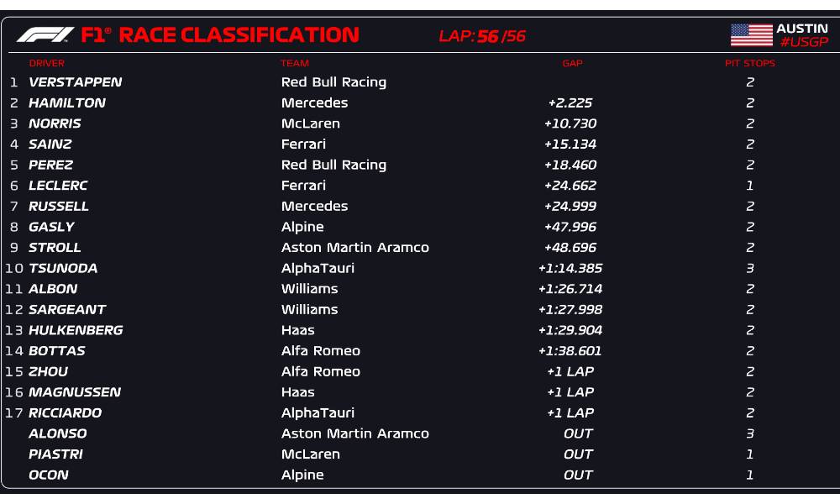Click the LAP 56/56 counter
This screenshot has width=840, height=504.
pos(482,36)
